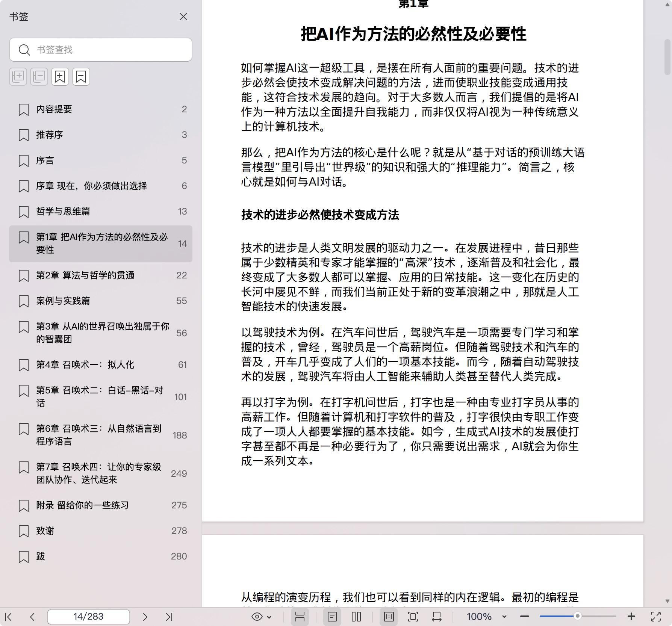Enter full screen mode
The width and height of the screenshot is (672, 626).
coord(656,617)
